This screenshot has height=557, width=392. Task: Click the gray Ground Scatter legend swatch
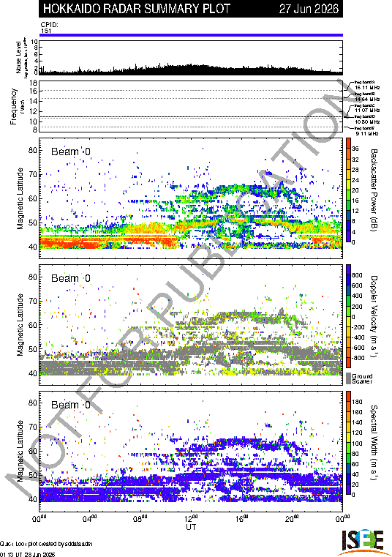348,378
